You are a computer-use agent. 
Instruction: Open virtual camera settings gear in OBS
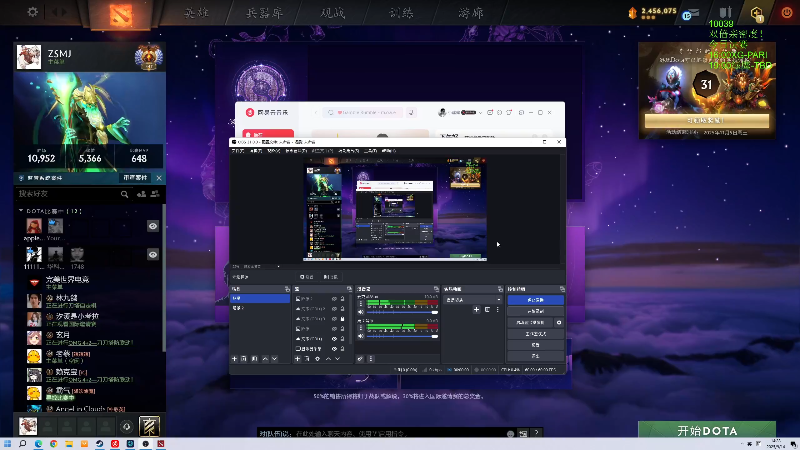pyautogui.click(x=559, y=322)
